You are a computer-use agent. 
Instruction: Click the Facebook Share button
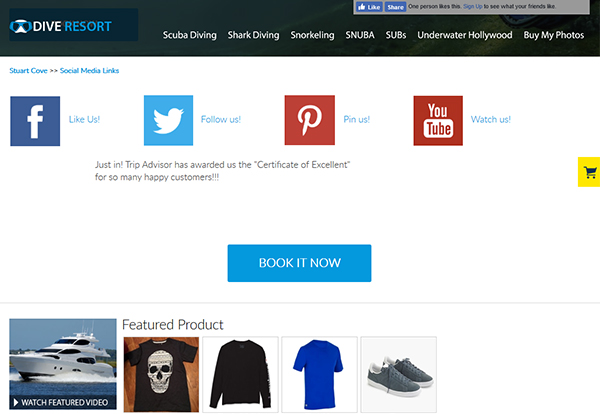pyautogui.click(x=395, y=7)
